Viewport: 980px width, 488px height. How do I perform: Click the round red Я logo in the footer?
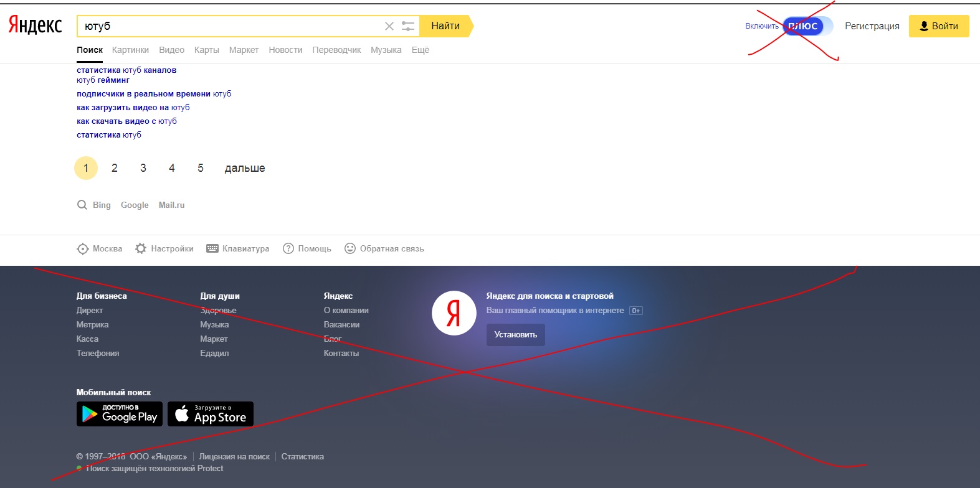pos(454,313)
